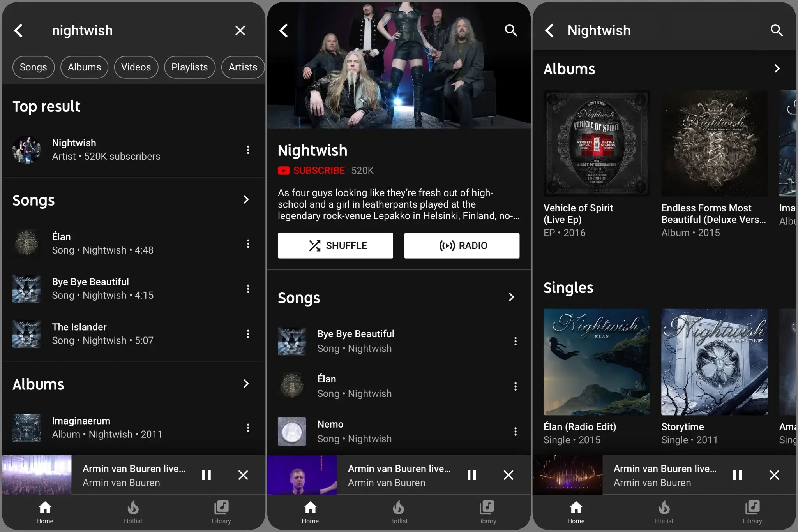Tap search icon on Nightwish artist page
Image resolution: width=798 pixels, height=532 pixels.
[511, 30]
